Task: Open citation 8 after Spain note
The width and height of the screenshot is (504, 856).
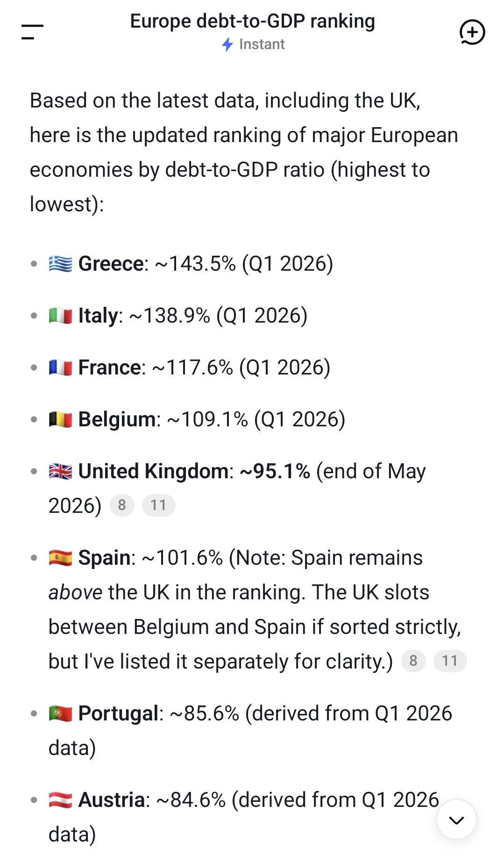Action: pos(413,661)
